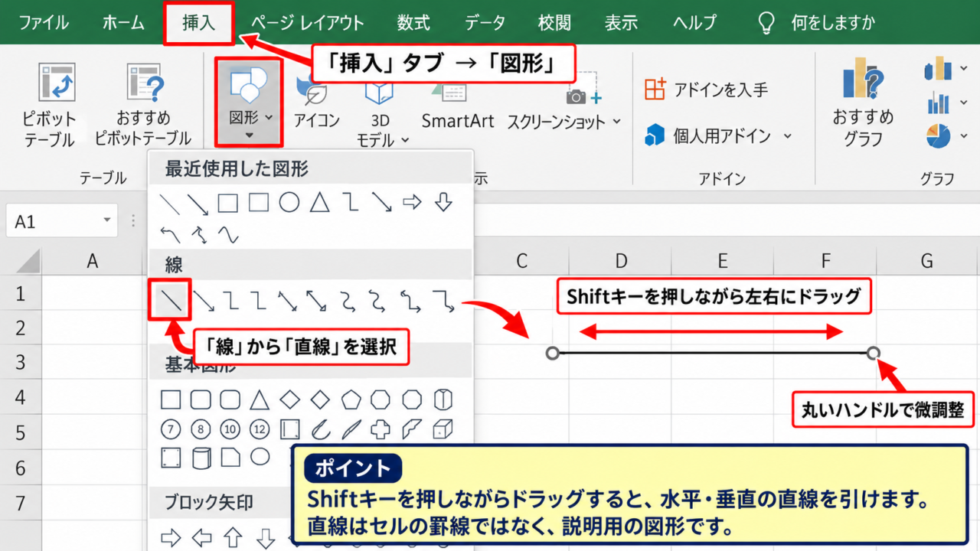
Task: Click the Name Box showing A1
Action: [61, 221]
